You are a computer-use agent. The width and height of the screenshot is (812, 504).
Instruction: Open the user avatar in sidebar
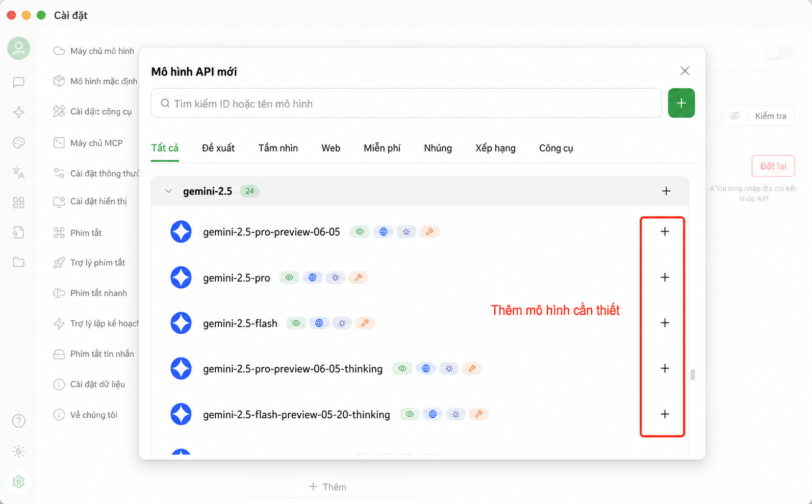pos(19,48)
